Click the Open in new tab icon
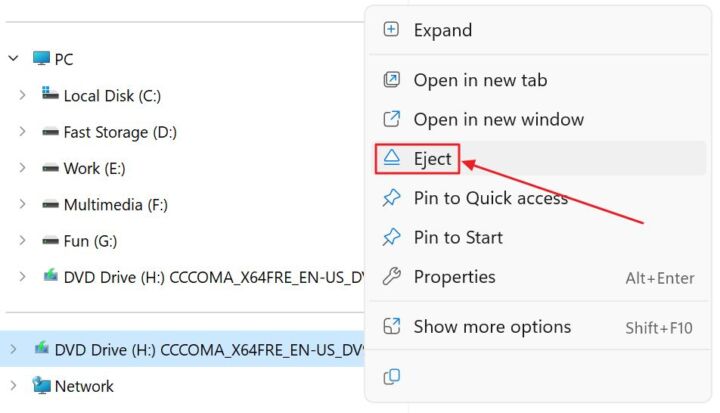The height and width of the screenshot is (413, 720). [x=392, y=80]
